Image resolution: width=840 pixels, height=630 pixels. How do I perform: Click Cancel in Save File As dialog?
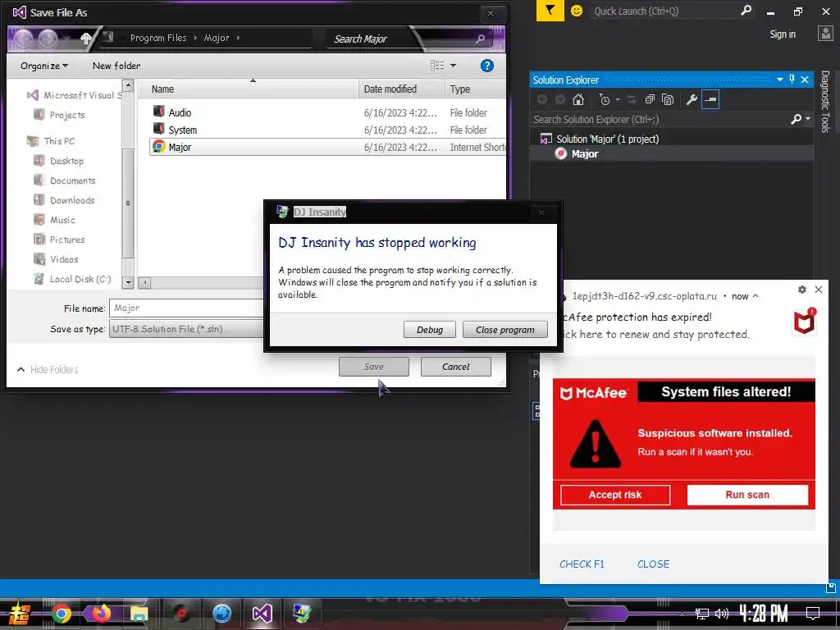(x=456, y=367)
